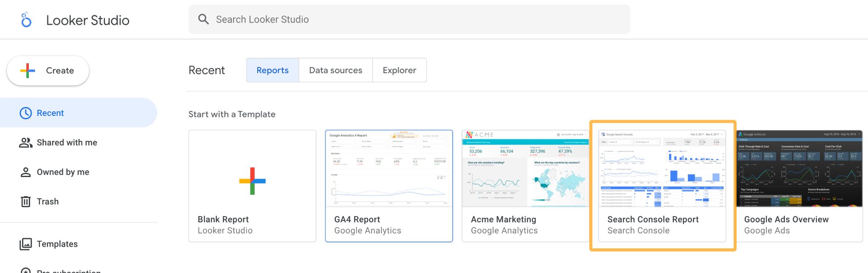The image size is (868, 273).
Task: Focus the Search Looker Studio field
Action: [x=409, y=20]
